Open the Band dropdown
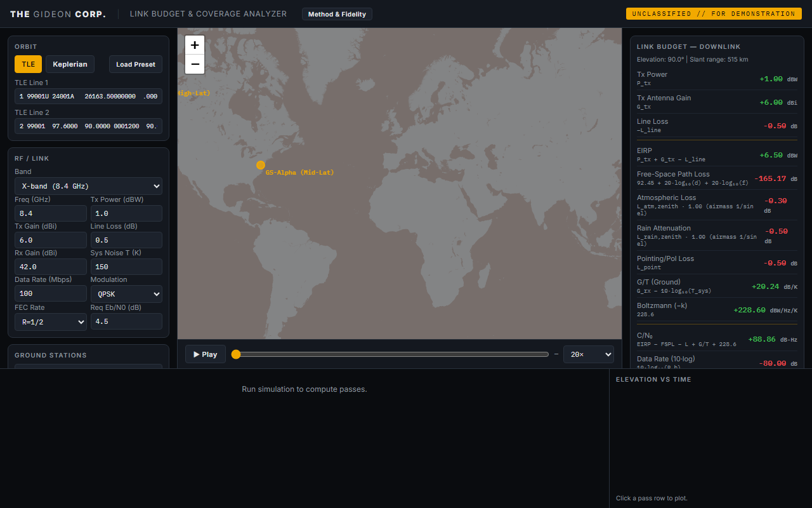The width and height of the screenshot is (812, 508). [88, 186]
